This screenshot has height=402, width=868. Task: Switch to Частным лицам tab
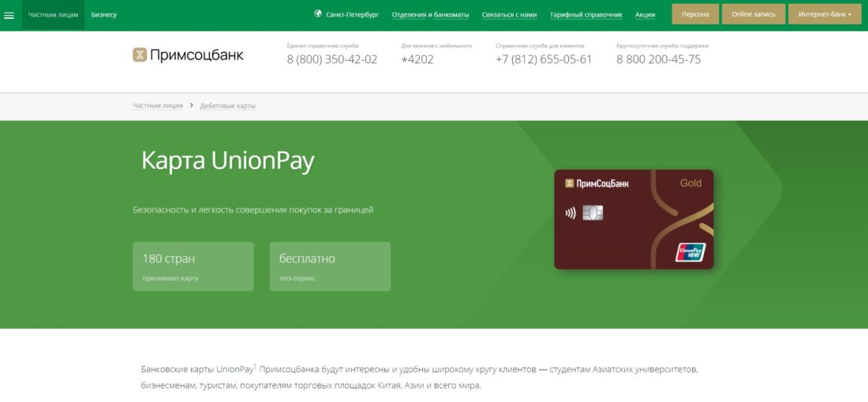53,15
